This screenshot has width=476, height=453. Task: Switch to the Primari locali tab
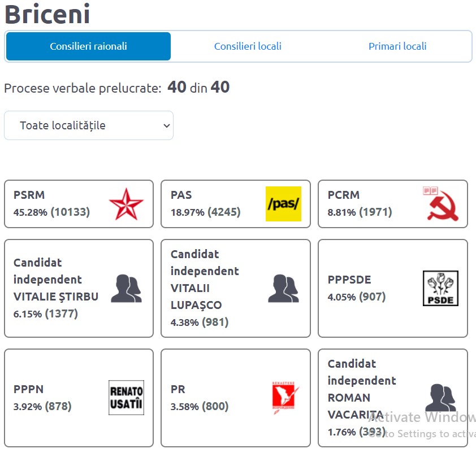pos(397,46)
